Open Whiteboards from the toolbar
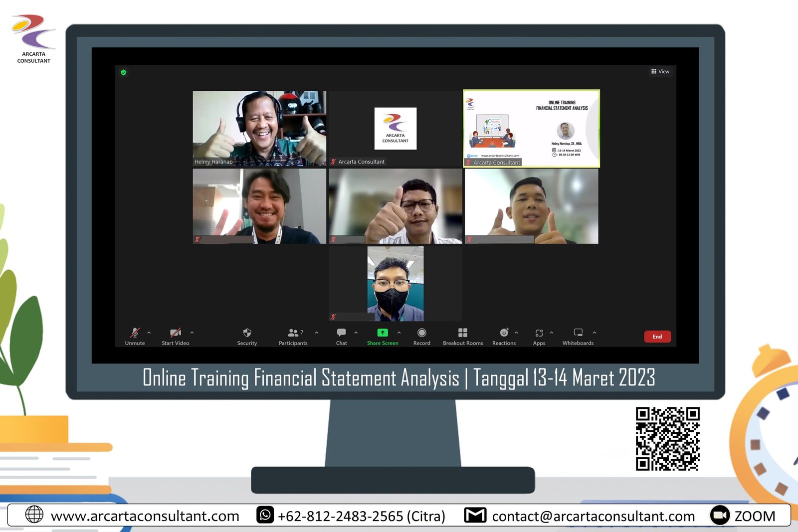The width and height of the screenshot is (798, 532). pyautogui.click(x=578, y=333)
